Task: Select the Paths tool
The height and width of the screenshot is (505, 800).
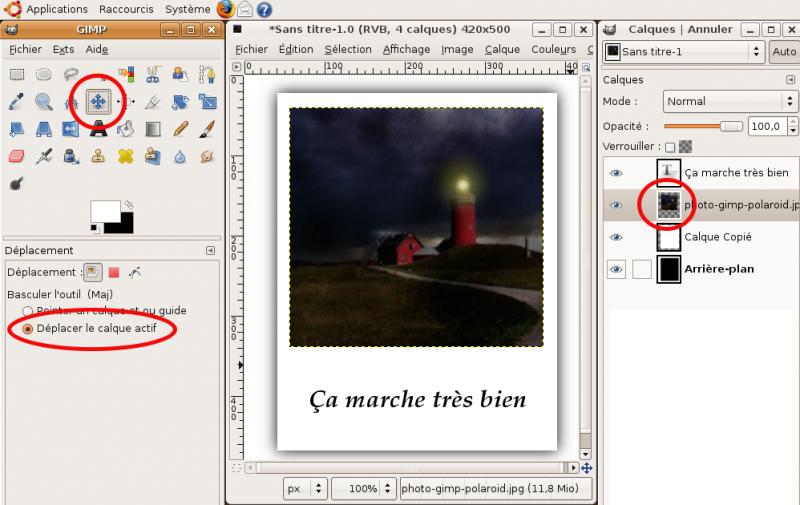Action: pos(207,75)
